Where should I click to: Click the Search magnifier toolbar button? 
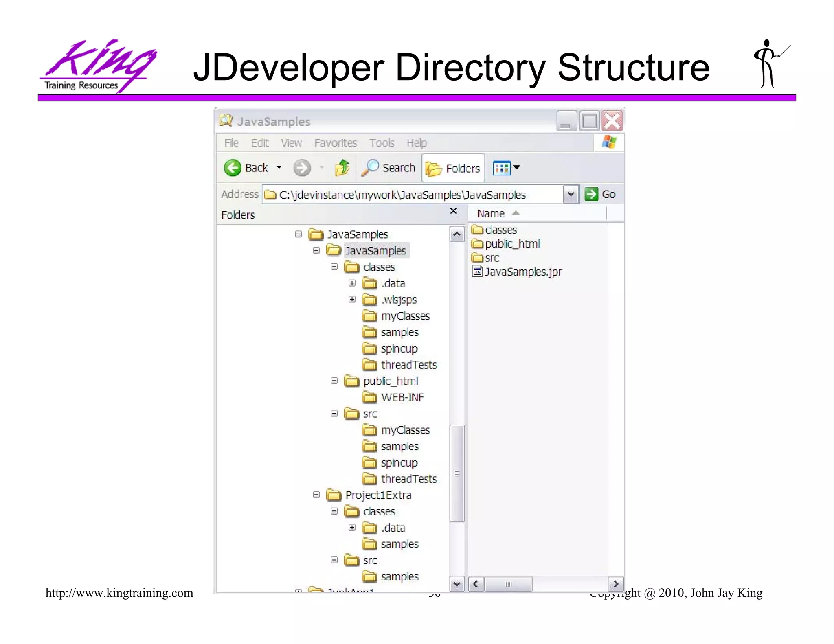[388, 168]
